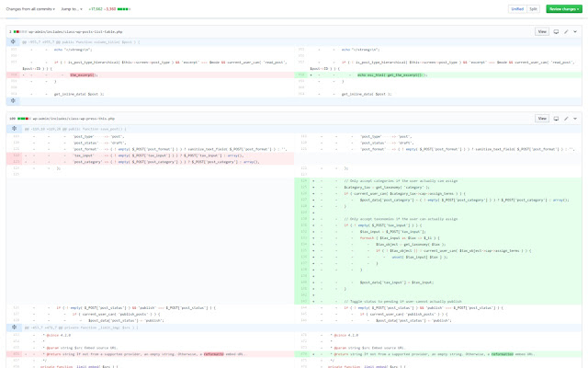588x368 pixels.
Task: Open display-the-rich-diff icon for class-wp-posts-list-table.php
Action: pyautogui.click(x=556, y=31)
